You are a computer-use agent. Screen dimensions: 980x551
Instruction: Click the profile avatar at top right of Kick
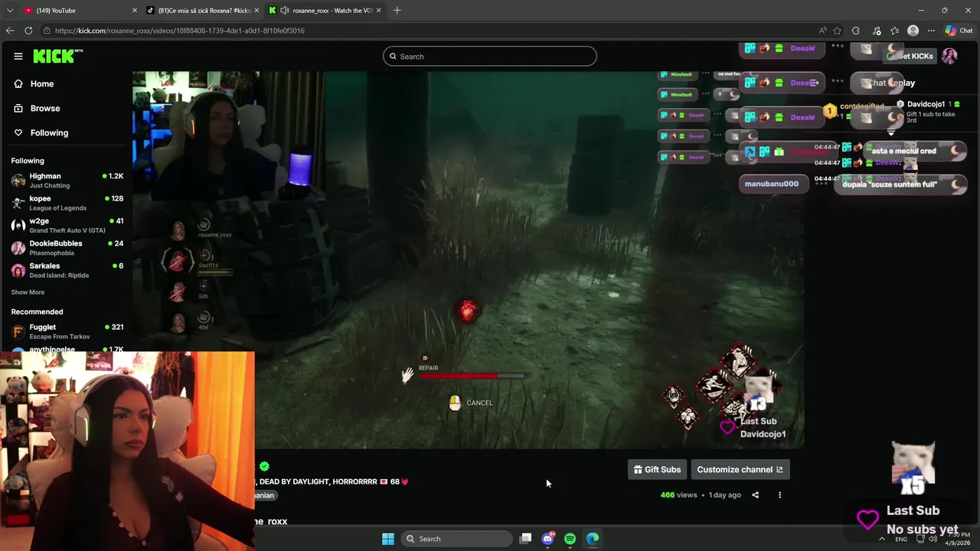[x=949, y=56]
